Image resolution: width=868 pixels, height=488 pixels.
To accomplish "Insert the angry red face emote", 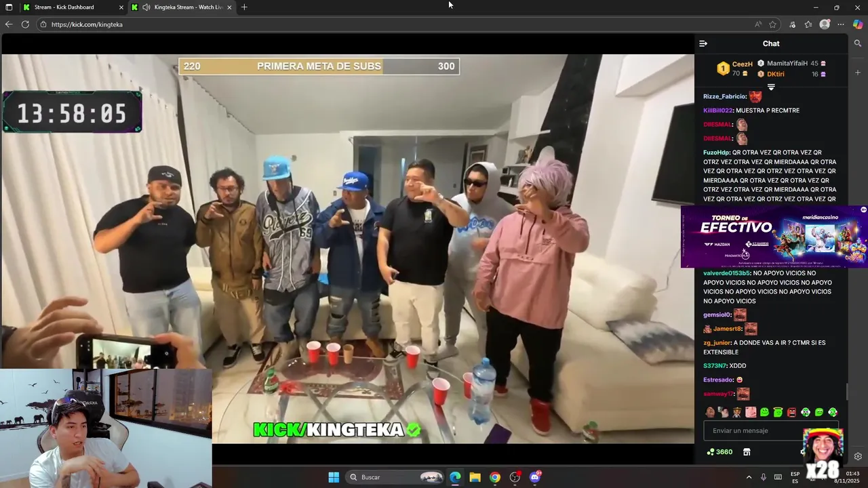I will [791, 412].
